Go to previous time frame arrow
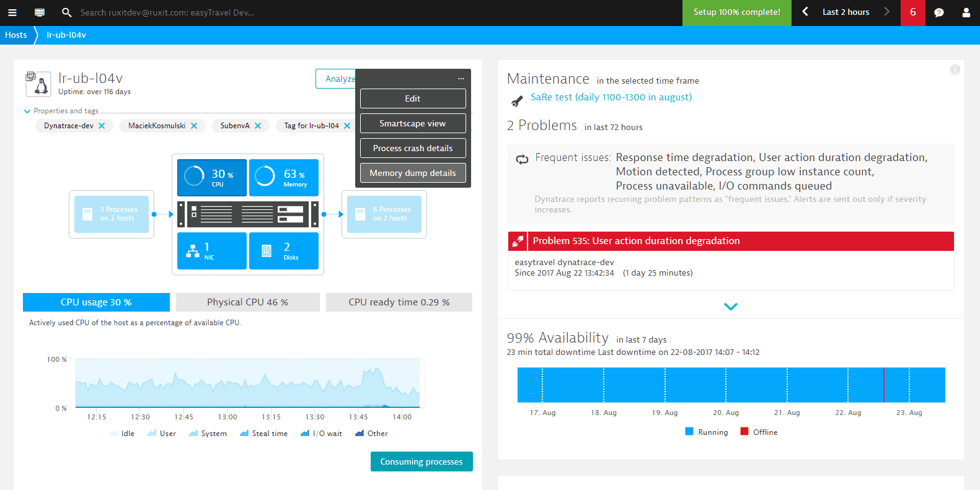 [805, 12]
